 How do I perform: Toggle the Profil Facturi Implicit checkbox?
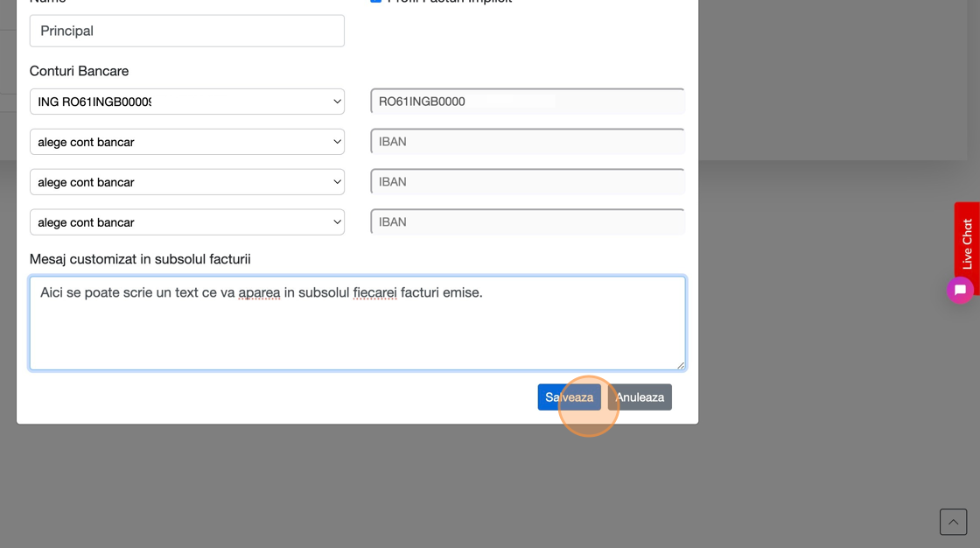[375, 1]
